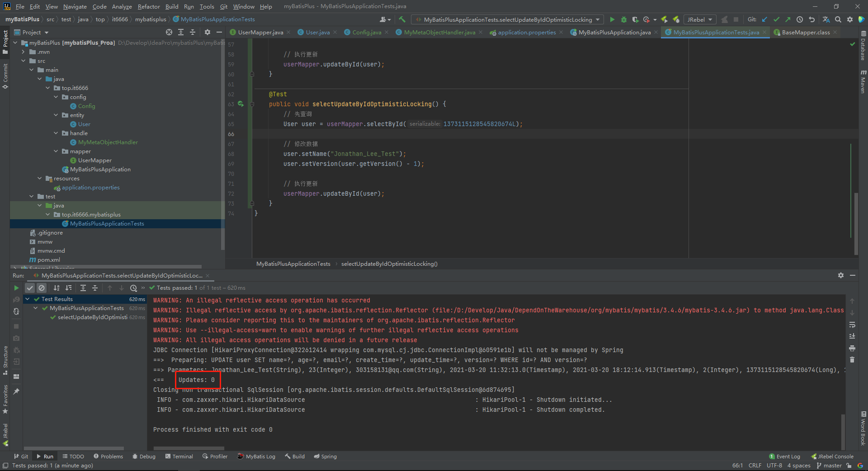
Task: Open the Problems tool window
Action: coord(108,457)
